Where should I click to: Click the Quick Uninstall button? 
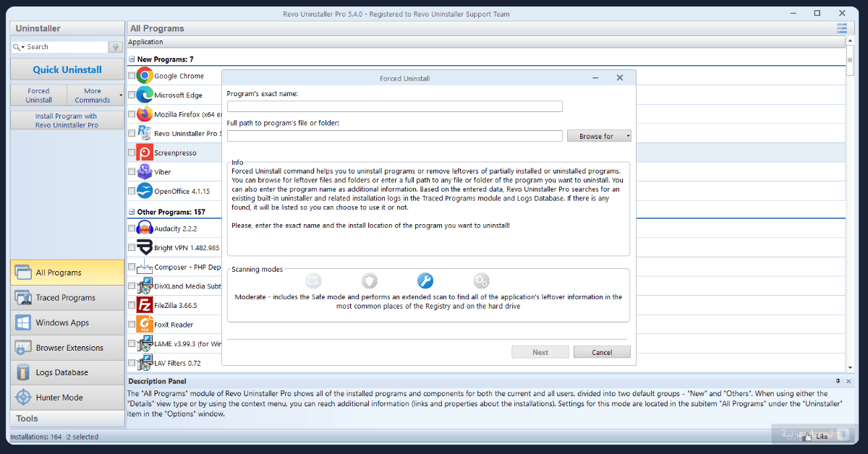[67, 70]
